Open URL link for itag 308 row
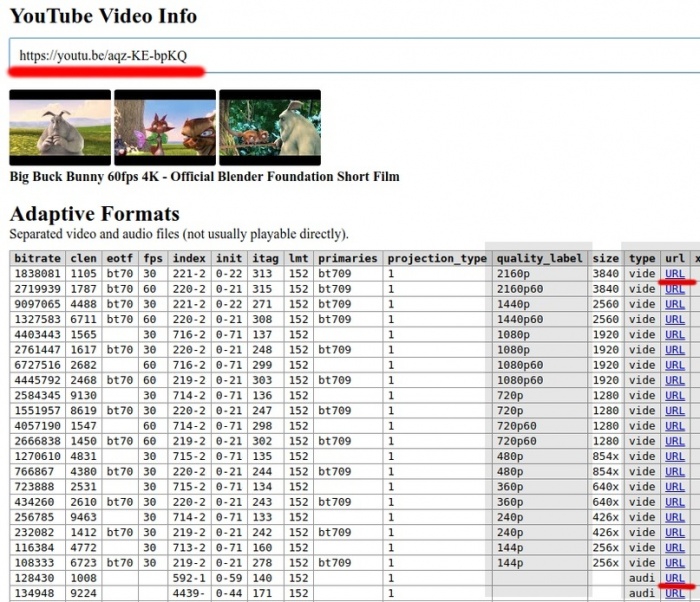Image resolution: width=700 pixels, height=602 pixels. click(x=675, y=319)
